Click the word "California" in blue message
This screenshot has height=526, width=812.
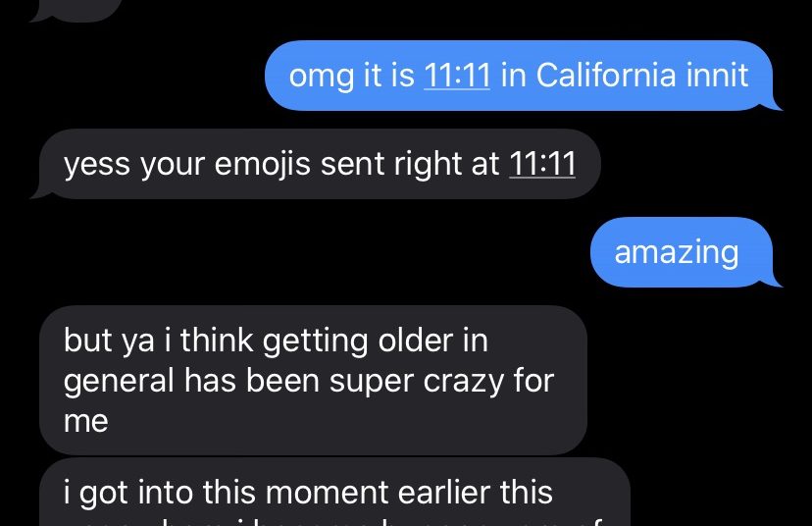(606, 76)
